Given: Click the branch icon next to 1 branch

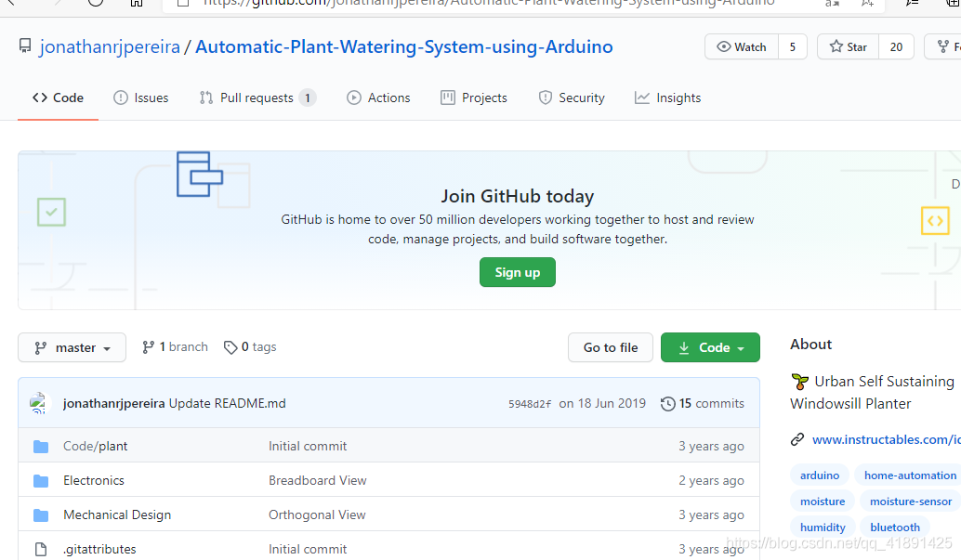Looking at the screenshot, I should point(148,347).
